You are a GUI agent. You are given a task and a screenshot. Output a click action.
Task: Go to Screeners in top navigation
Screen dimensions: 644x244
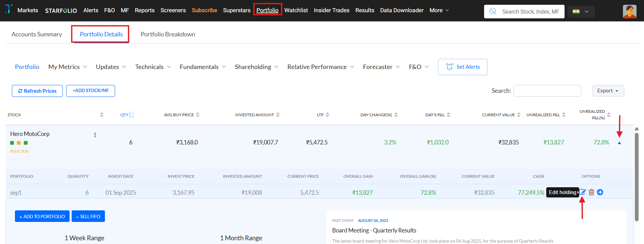[173, 10]
